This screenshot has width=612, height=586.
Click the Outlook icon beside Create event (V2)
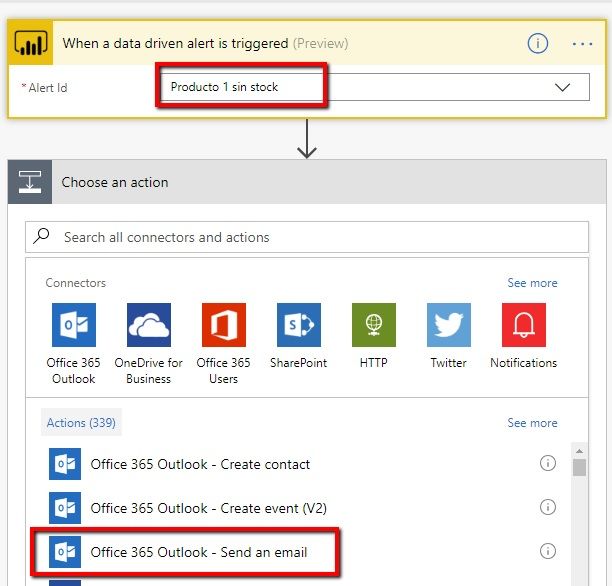tap(65, 508)
